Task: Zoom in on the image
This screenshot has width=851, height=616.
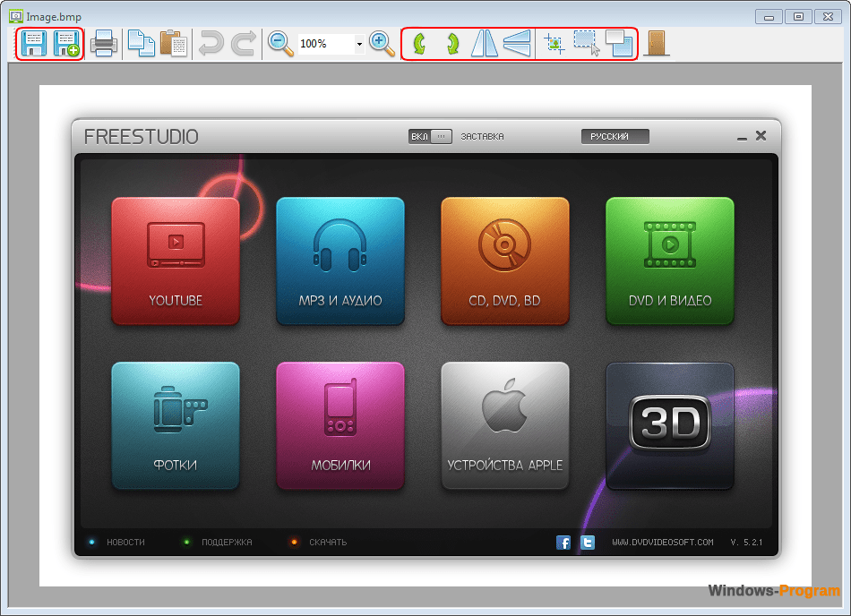Action: pos(382,43)
